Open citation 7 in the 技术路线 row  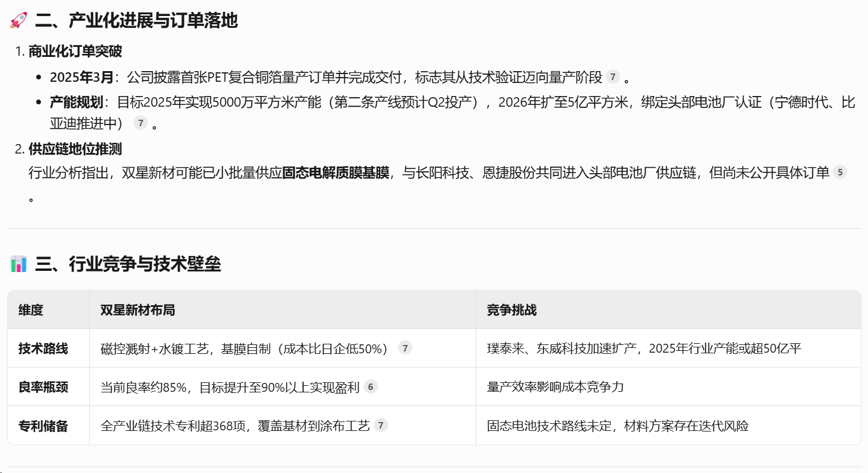click(405, 348)
